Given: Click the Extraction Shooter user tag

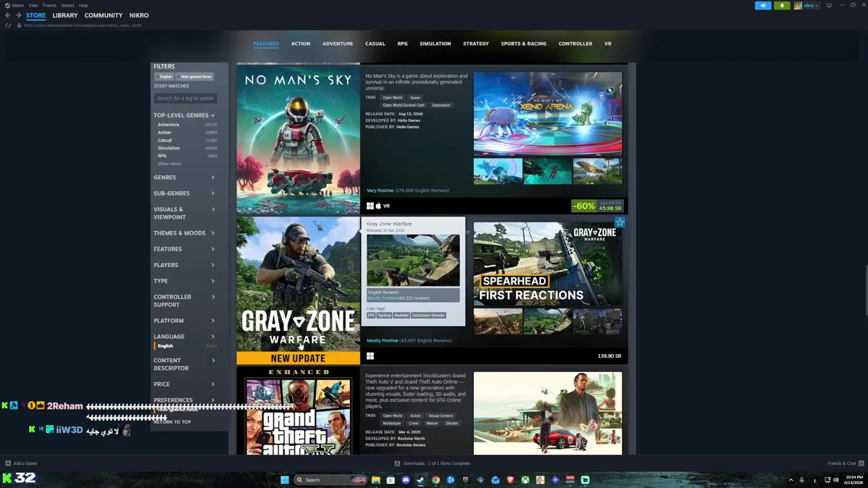Looking at the screenshot, I should pos(429,315).
